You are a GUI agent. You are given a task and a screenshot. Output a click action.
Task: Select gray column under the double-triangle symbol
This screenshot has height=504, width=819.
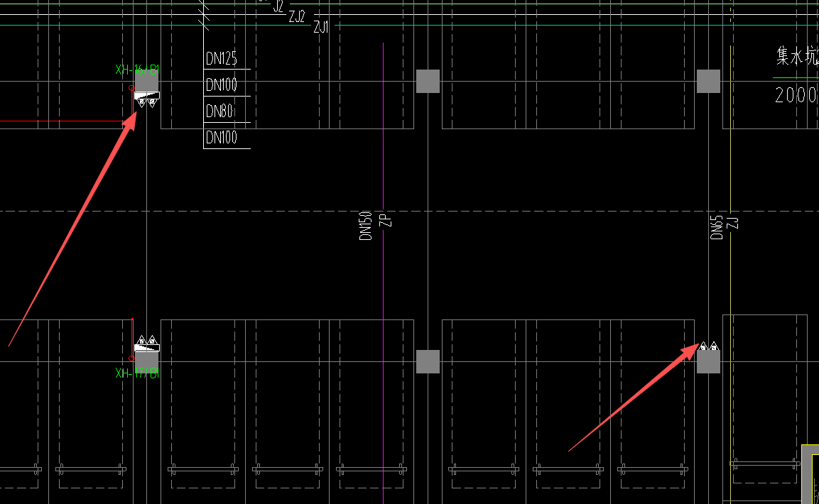click(x=708, y=361)
